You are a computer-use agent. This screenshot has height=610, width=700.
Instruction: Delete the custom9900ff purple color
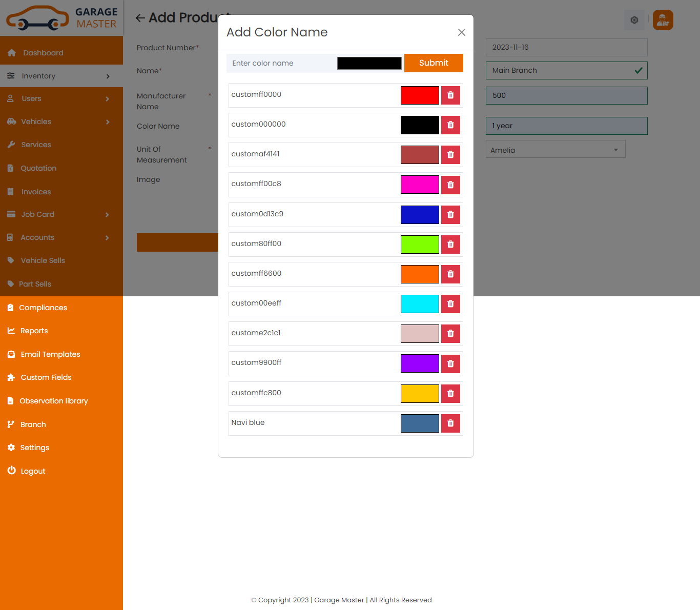pos(450,364)
